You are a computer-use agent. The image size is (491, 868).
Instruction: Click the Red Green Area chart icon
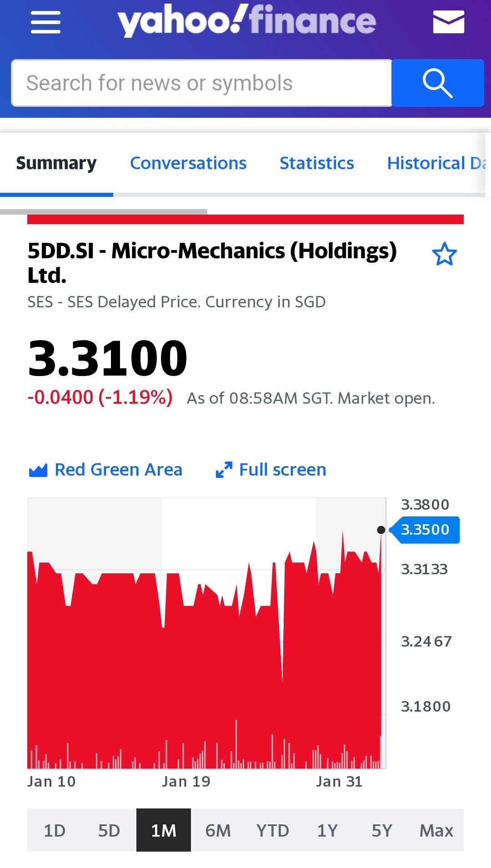click(x=38, y=470)
